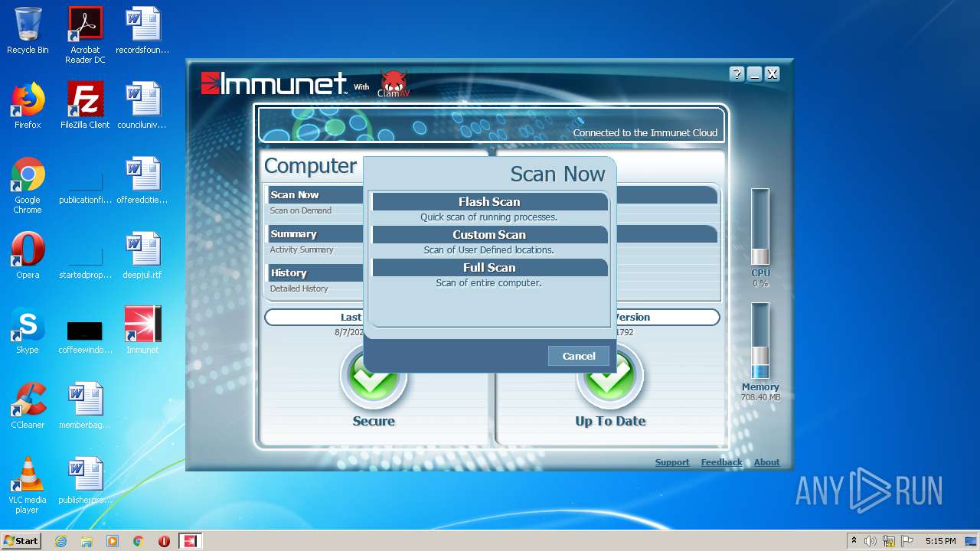Open the Recycle Bin desktop icon
The width and height of the screenshot is (980, 551).
pos(28,31)
